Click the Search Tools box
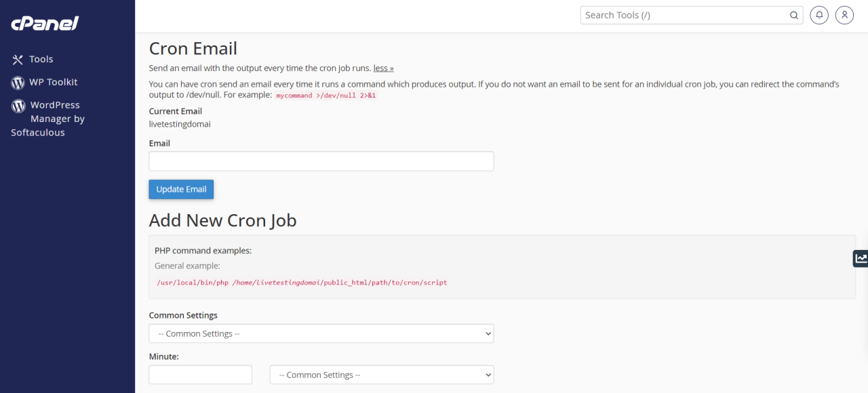 678,14
